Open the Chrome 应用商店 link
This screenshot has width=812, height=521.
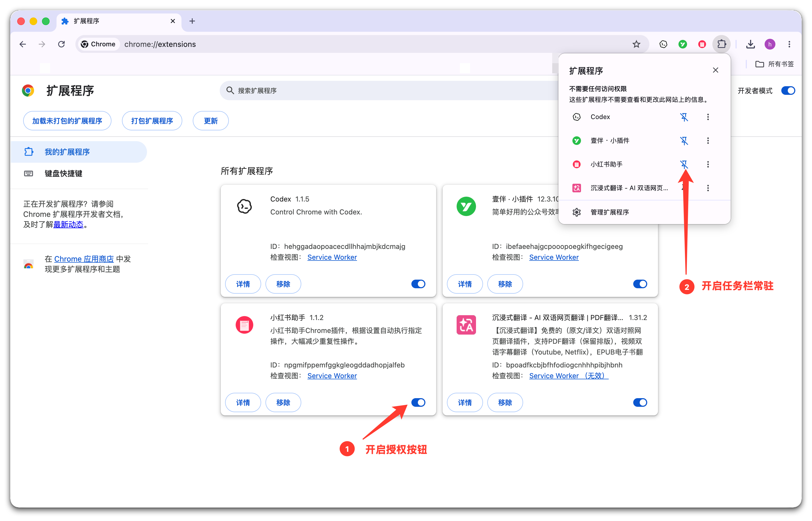84,259
